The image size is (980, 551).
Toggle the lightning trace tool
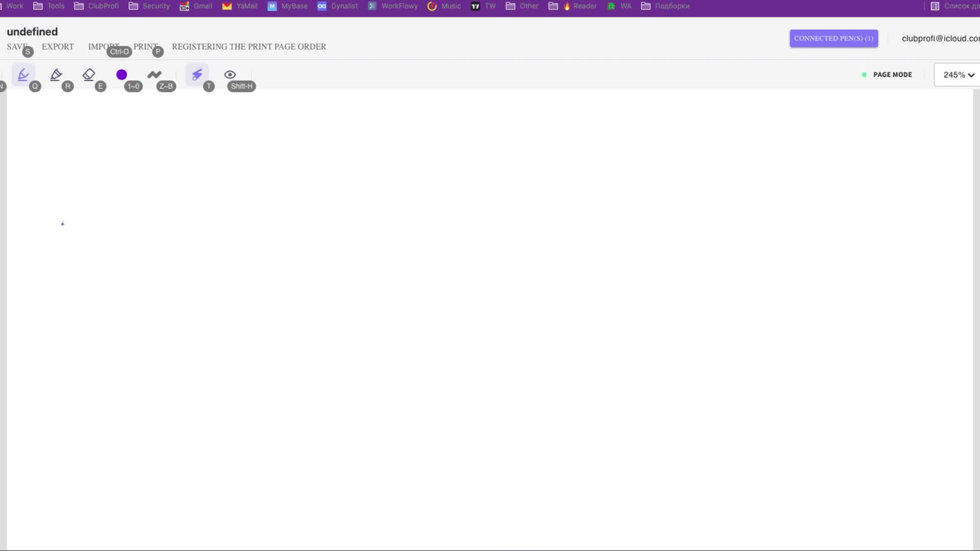[x=197, y=74]
